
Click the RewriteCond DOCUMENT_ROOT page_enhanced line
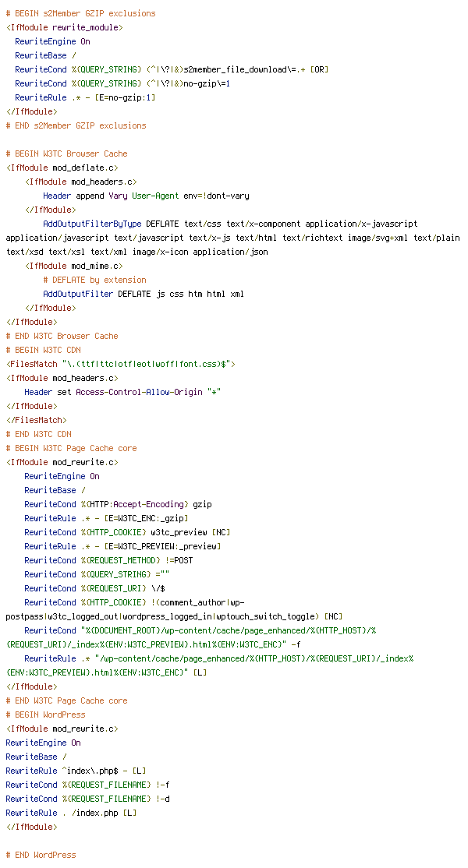pyautogui.click(x=200, y=630)
